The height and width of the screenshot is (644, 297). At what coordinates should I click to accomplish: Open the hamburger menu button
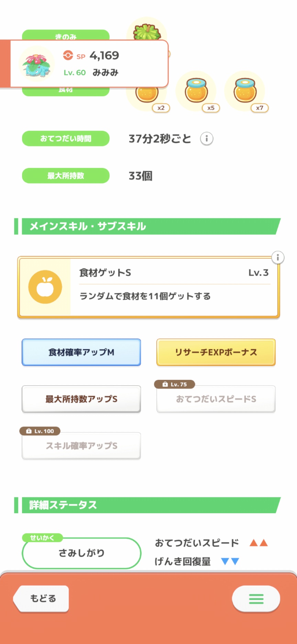[256, 599]
